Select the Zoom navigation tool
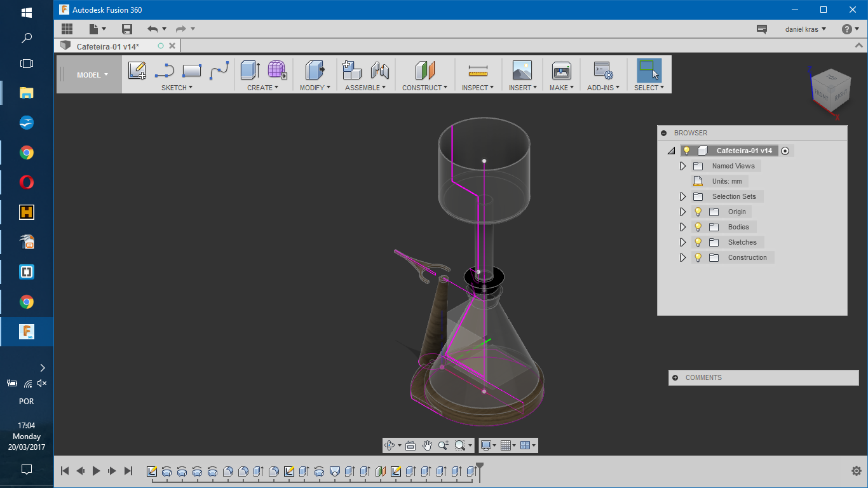 click(444, 445)
